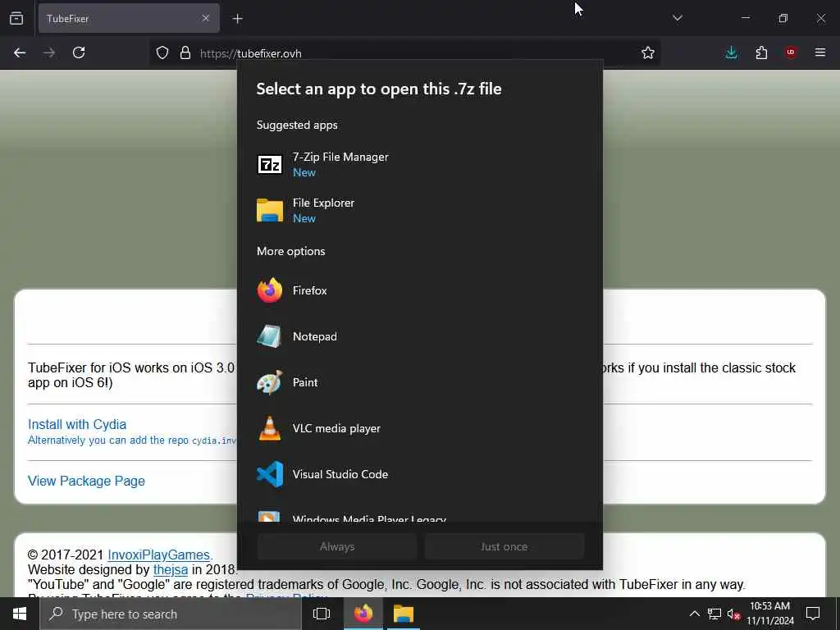Open a new browser tab
Viewport: 840px width, 630px height.
click(x=237, y=18)
